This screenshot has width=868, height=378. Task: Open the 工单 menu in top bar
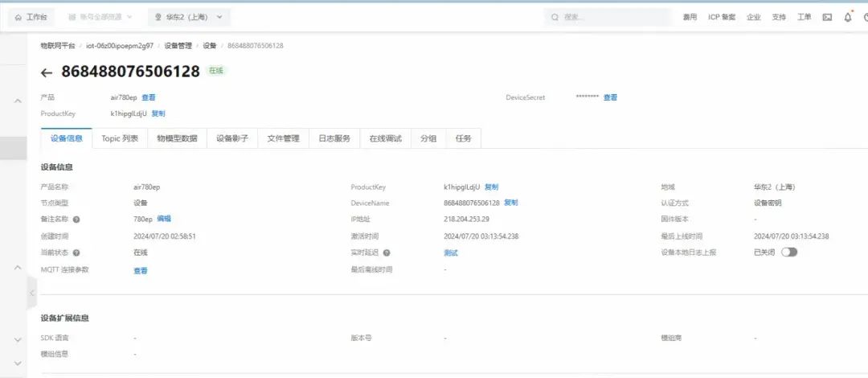pos(805,17)
